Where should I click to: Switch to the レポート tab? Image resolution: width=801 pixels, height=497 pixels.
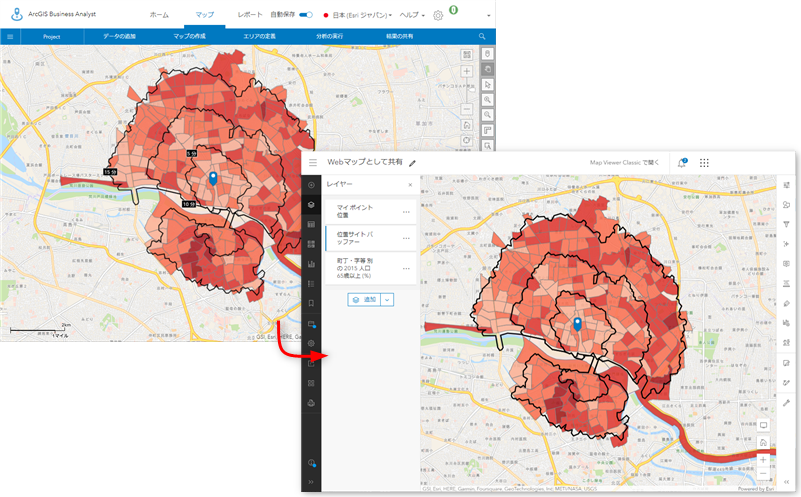point(250,16)
